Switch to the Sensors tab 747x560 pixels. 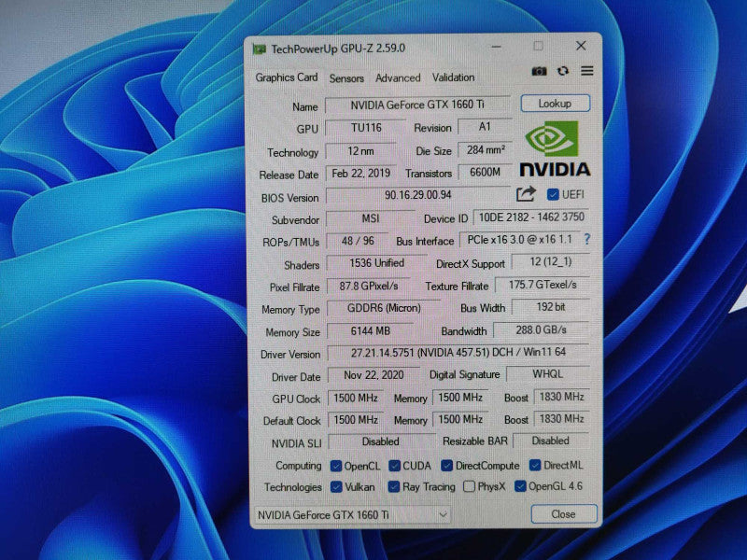pyautogui.click(x=346, y=78)
